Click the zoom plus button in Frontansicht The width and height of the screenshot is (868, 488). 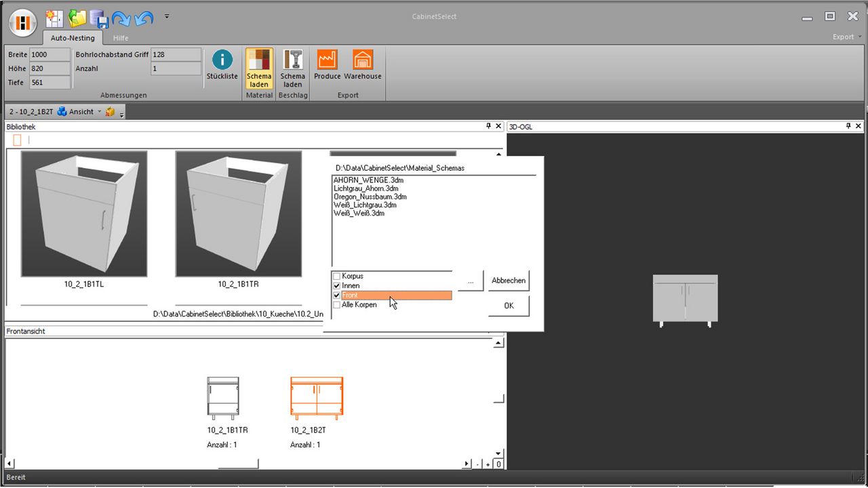(488, 464)
